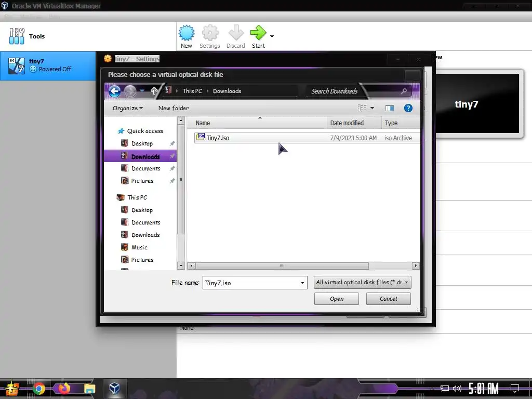532x399 pixels.
Task: Click the Cancel button
Action: (x=388, y=299)
